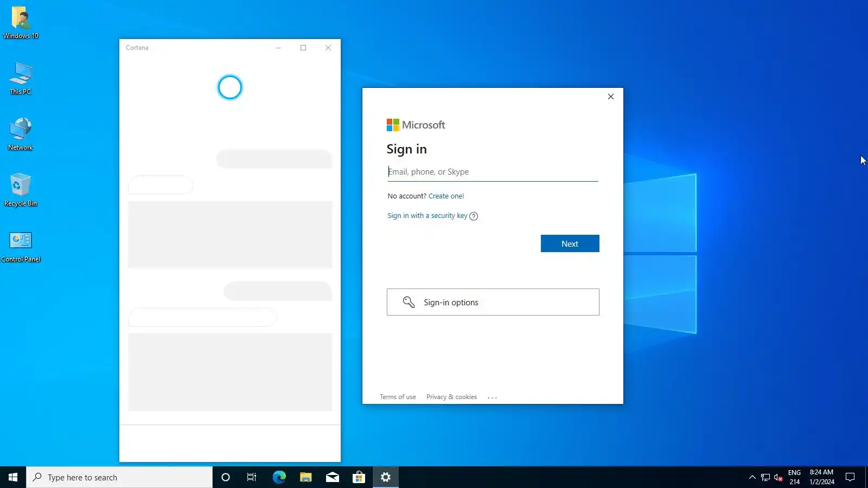Show hidden system tray icons
This screenshot has width=868, height=488.
pos(752,477)
